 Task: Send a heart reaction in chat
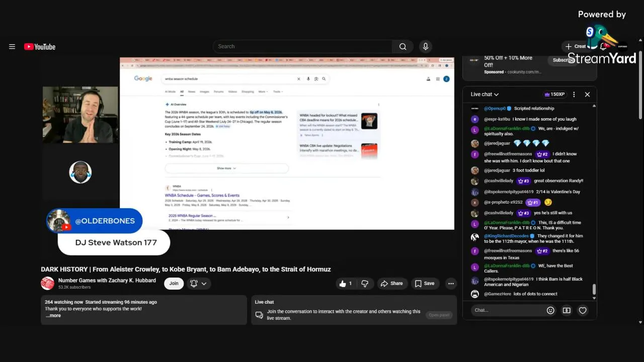click(583, 311)
